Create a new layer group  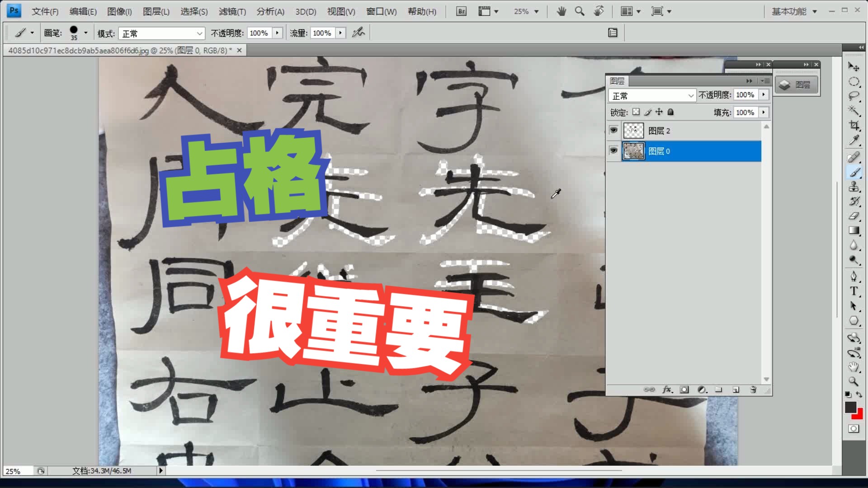(x=719, y=389)
